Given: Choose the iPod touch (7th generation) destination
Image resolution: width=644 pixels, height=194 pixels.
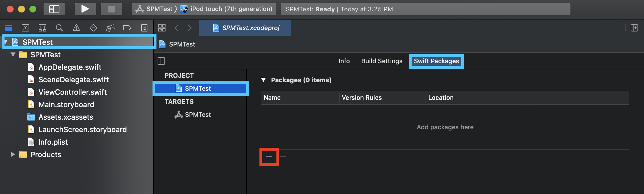Looking at the screenshot, I should [226, 9].
